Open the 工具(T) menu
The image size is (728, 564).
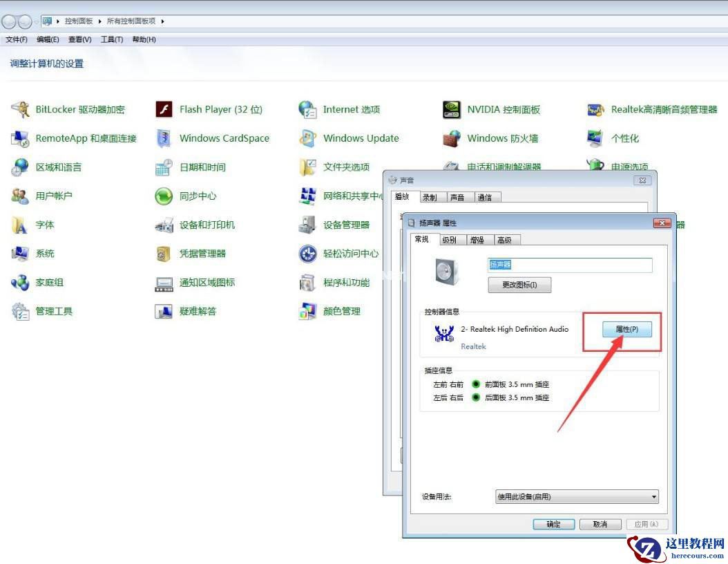point(112,39)
